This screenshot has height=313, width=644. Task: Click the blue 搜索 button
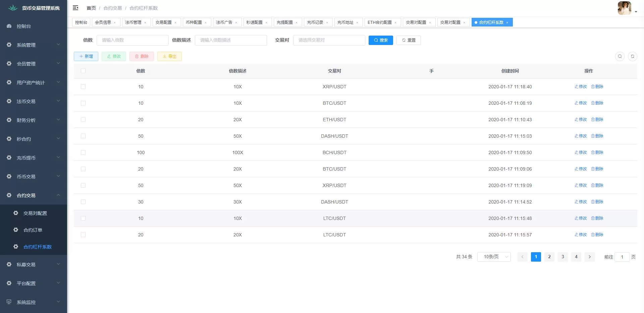380,40
